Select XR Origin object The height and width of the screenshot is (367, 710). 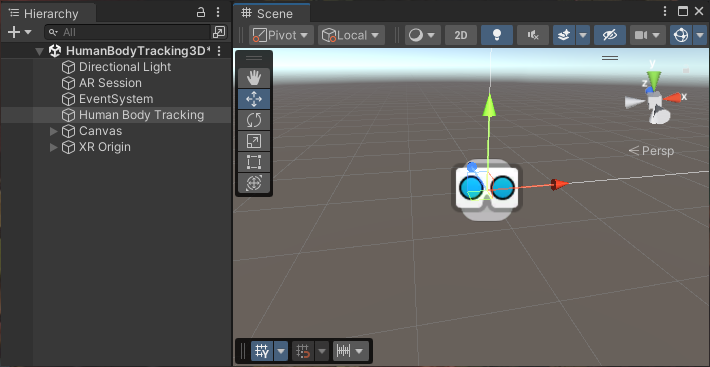105,147
